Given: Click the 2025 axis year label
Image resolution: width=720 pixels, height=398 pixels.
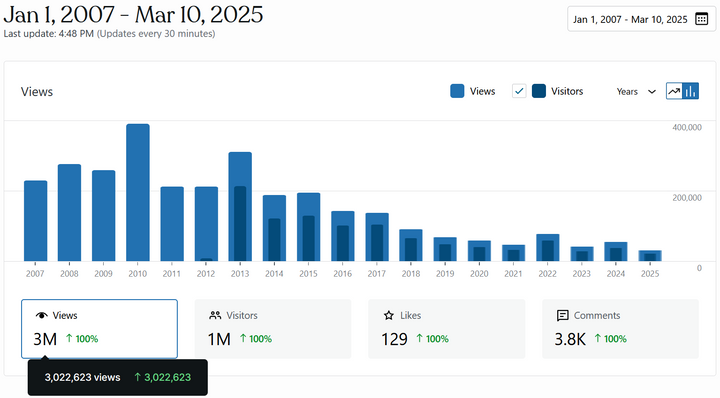Looking at the screenshot, I should [650, 274].
